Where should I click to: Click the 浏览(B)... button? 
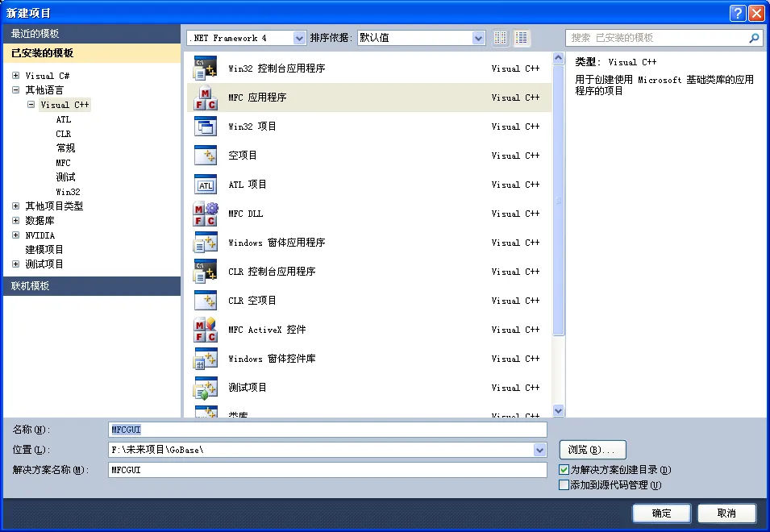coord(593,450)
